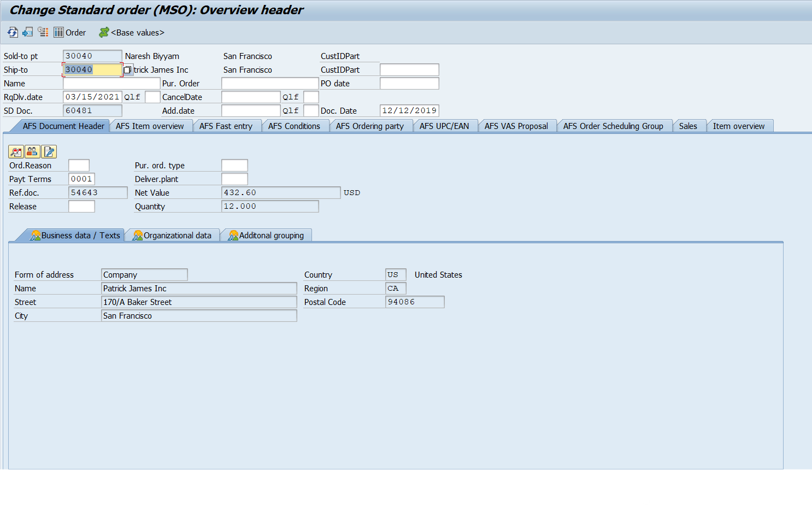This screenshot has height=505, width=812.
Task: Open the Ship-to search help icon
Action: pyautogui.click(x=127, y=70)
